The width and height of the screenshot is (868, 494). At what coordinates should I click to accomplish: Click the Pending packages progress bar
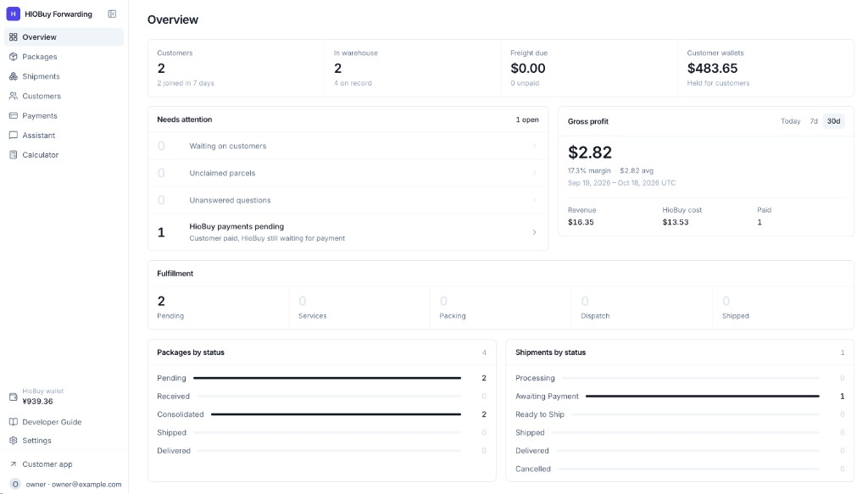click(327, 379)
